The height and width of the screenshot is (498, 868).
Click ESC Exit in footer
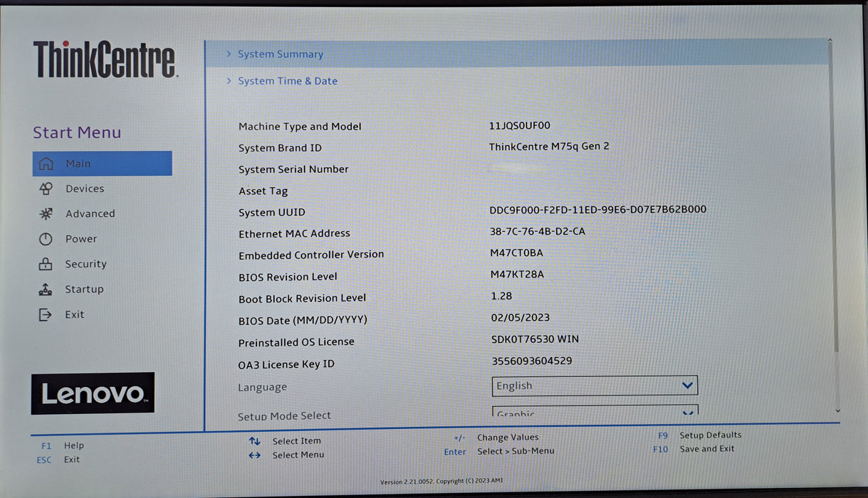58,460
